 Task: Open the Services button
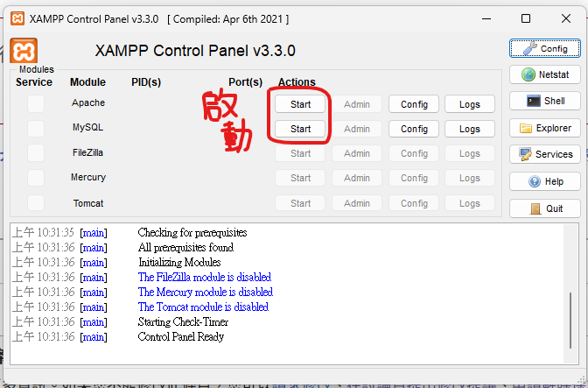545,154
